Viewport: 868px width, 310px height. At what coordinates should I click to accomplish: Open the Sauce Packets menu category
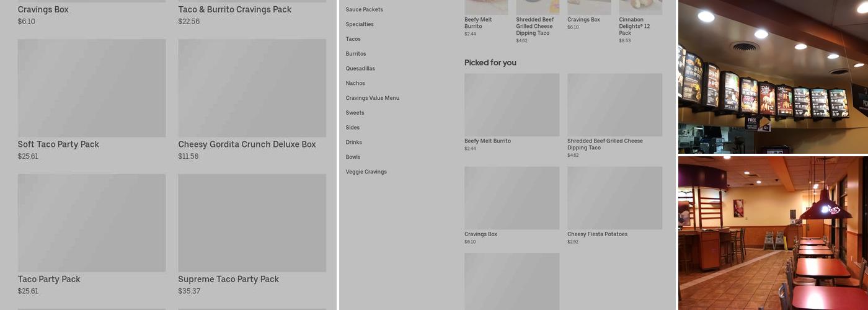[364, 9]
